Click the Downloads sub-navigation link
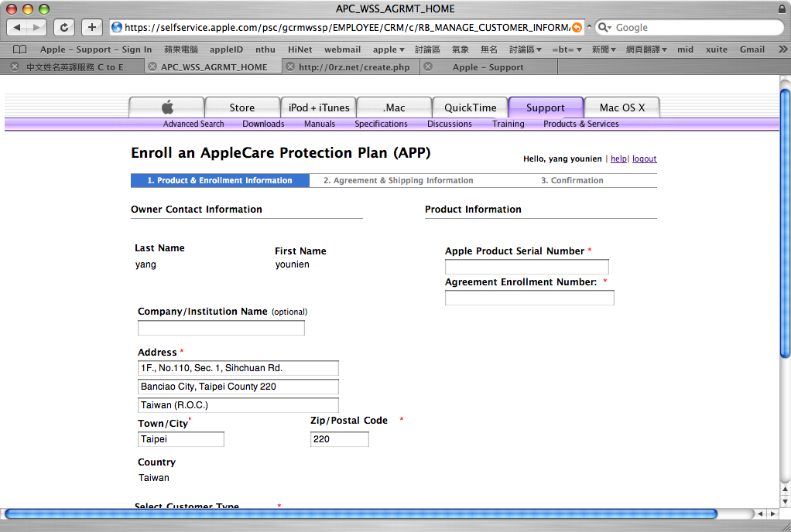791x532 pixels. (263, 124)
